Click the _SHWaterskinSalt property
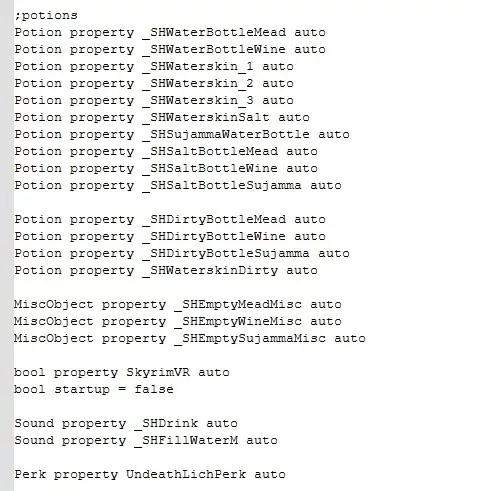Viewport: 479px width, 491px height. [206, 118]
